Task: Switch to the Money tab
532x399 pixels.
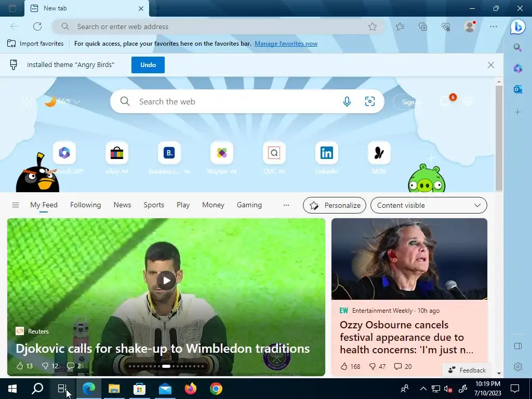Action: [x=213, y=205]
